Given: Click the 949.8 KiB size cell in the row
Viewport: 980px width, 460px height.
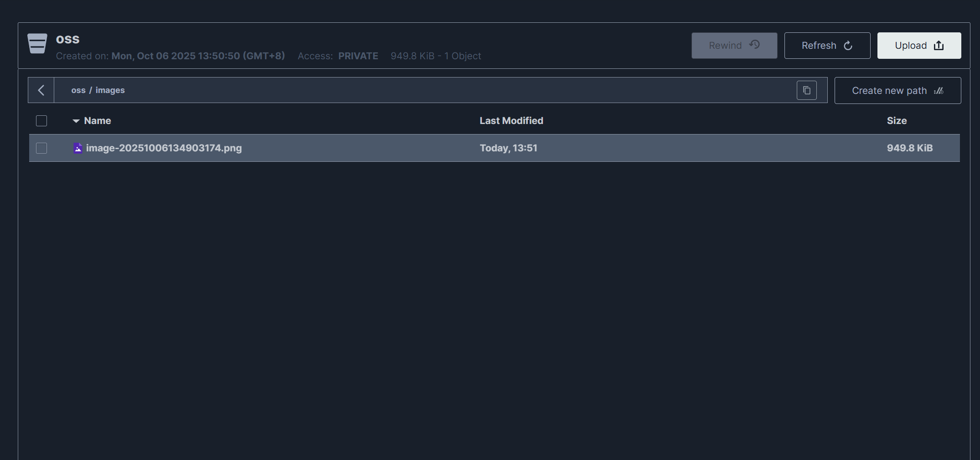Looking at the screenshot, I should pos(909,148).
